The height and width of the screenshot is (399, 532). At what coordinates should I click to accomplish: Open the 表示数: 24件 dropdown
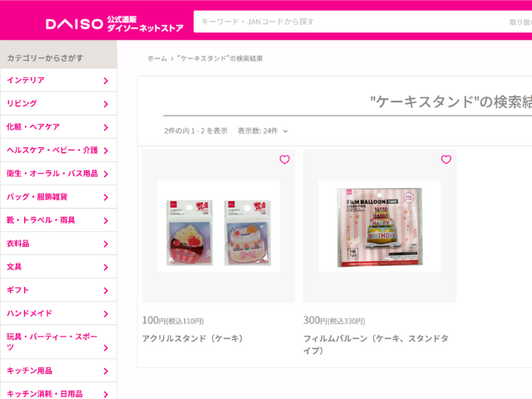[263, 131]
